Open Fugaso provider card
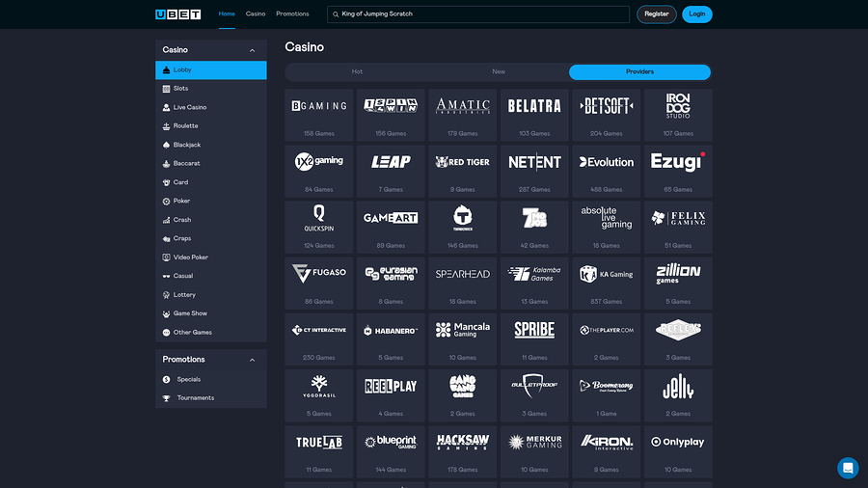Image resolution: width=868 pixels, height=488 pixels. pos(319,284)
